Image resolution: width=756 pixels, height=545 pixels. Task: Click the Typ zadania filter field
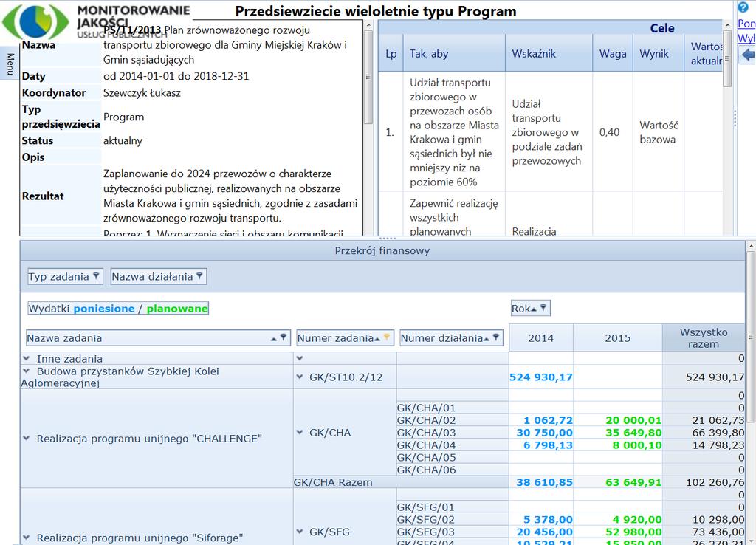click(65, 276)
